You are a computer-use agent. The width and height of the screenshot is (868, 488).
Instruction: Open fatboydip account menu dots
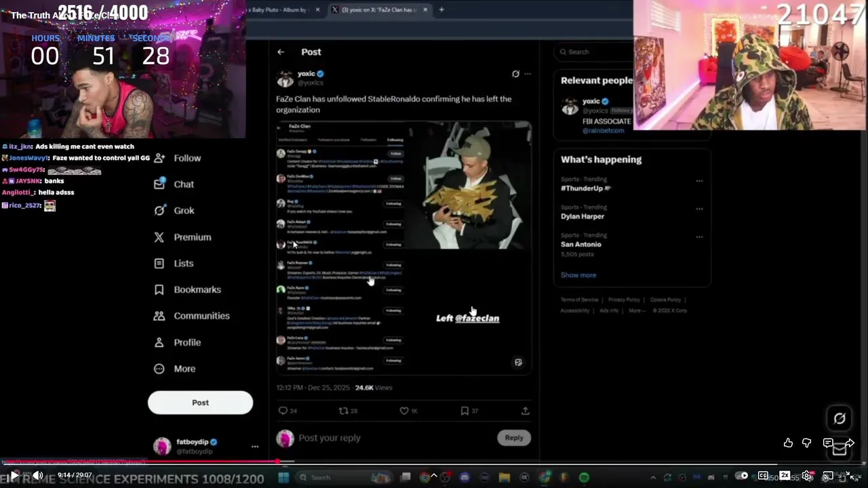click(255, 447)
